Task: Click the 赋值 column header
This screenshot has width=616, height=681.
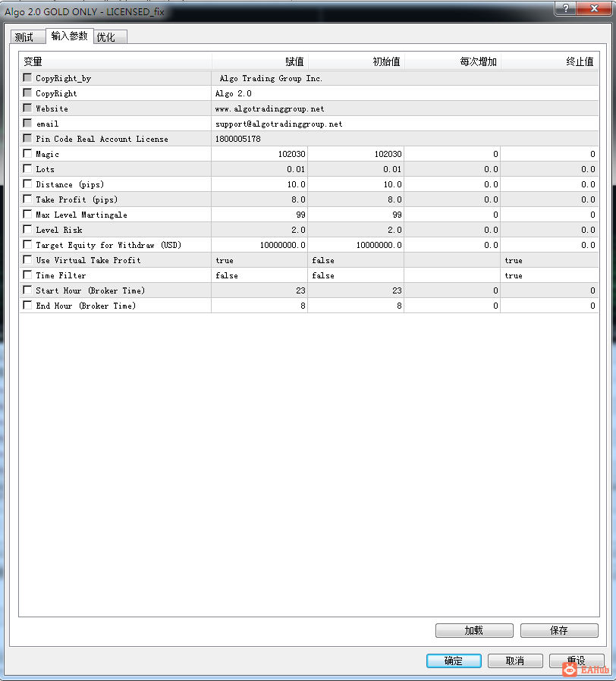Action: [x=260, y=61]
